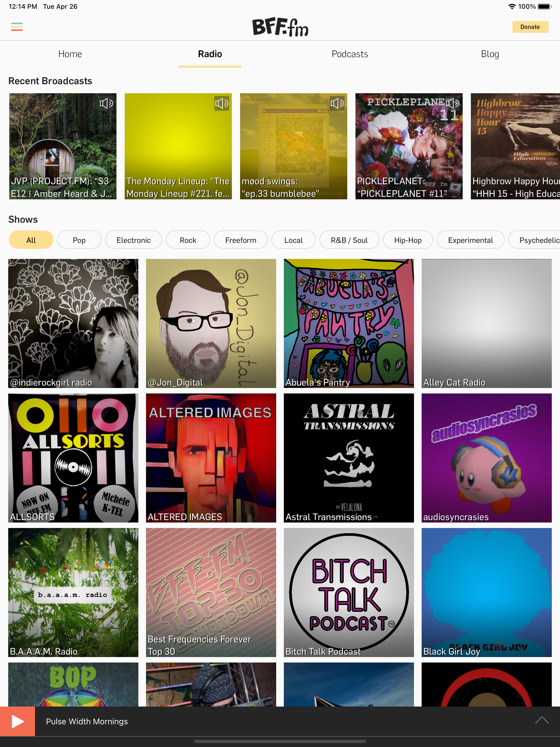Open PICKLEPLANET #11 broadcast card
Image resolution: width=560 pixels, height=747 pixels.
409,146
